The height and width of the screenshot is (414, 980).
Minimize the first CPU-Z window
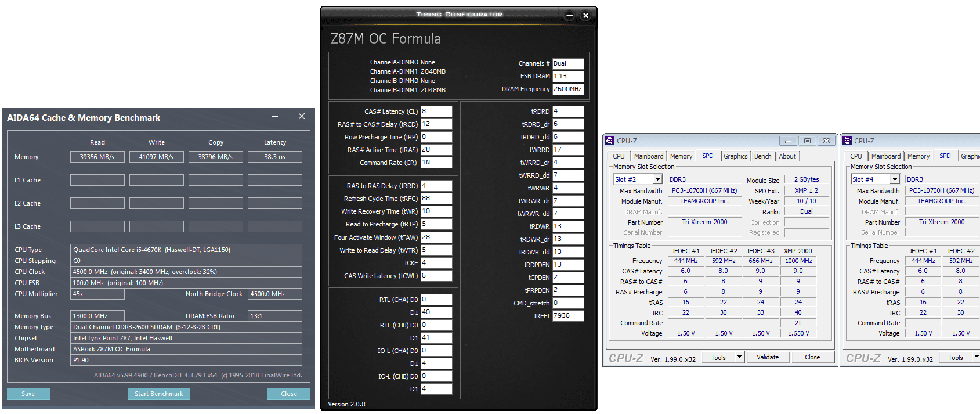pyautogui.click(x=788, y=141)
